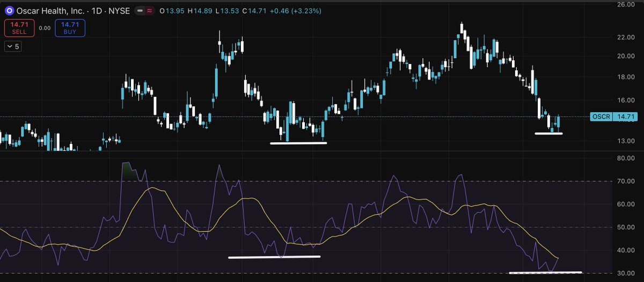Click the pink wavy data-mode icon
The width and height of the screenshot is (644, 282).
150,10
